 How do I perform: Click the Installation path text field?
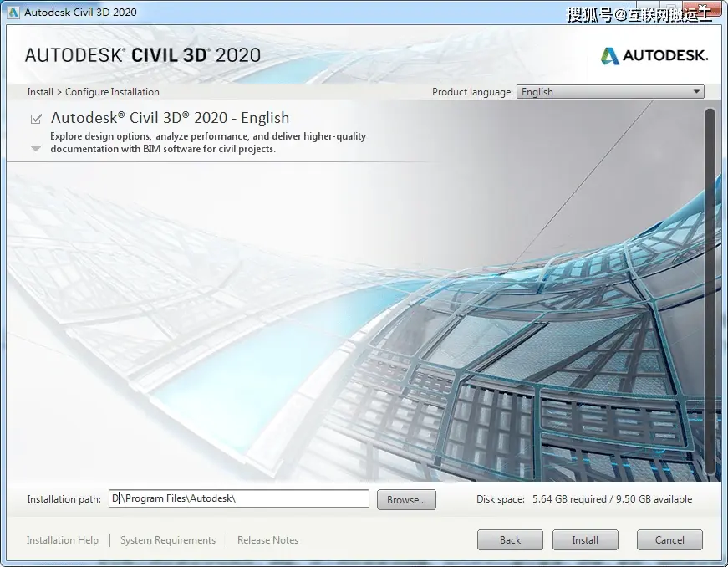click(x=239, y=498)
